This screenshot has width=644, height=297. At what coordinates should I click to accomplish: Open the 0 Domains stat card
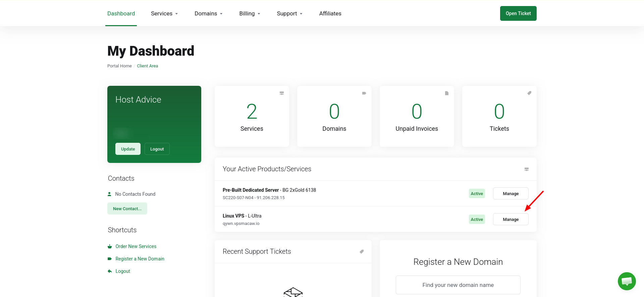pyautogui.click(x=334, y=116)
